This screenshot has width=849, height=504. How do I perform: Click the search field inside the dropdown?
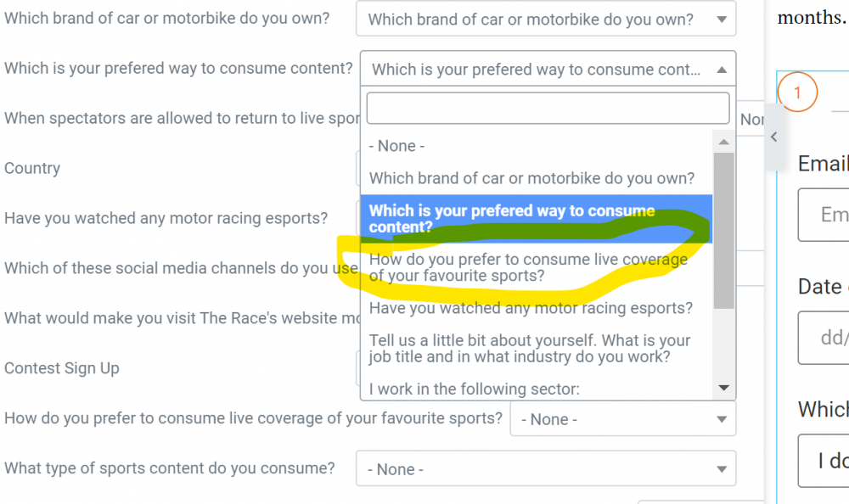click(548, 108)
